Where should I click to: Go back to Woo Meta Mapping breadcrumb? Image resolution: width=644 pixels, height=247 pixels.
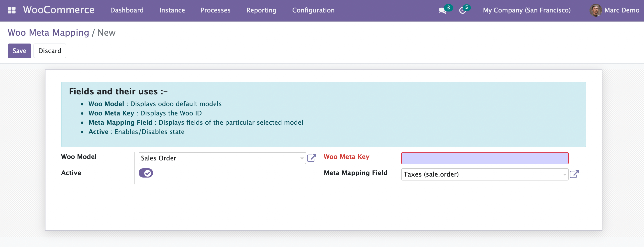point(48,33)
